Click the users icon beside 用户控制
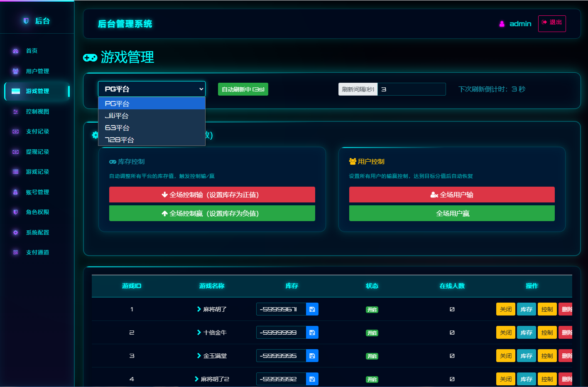Viewport: 588px width, 387px height. [353, 161]
